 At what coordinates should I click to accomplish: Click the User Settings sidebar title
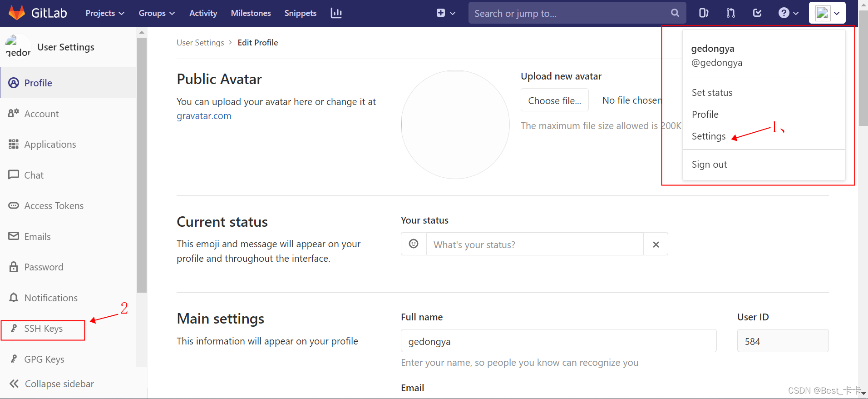pos(66,47)
